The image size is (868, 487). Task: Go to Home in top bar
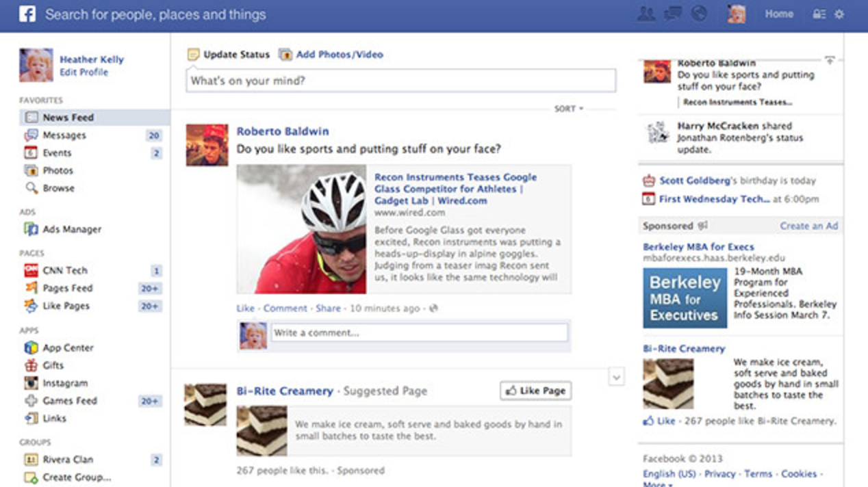[x=779, y=14]
